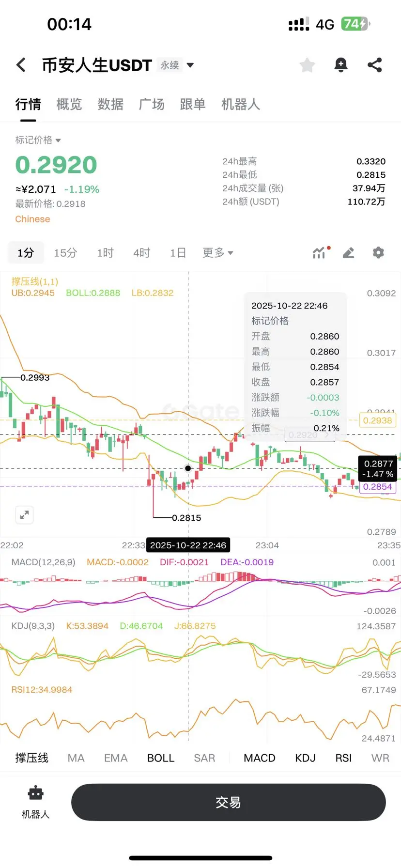This screenshot has width=401, height=868.
Task: Tap the 0.2854 purple price label
Action: point(378,487)
